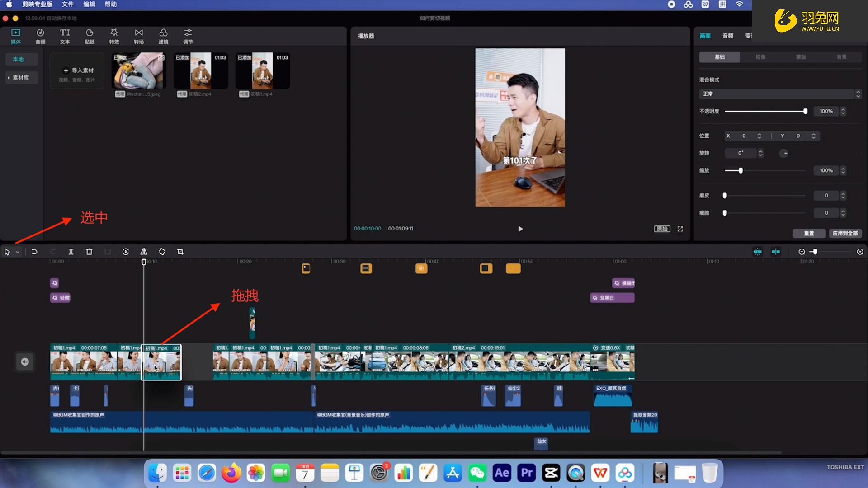Open the 帮助 menu in menu bar
The width and height of the screenshot is (868, 488).
[111, 4]
